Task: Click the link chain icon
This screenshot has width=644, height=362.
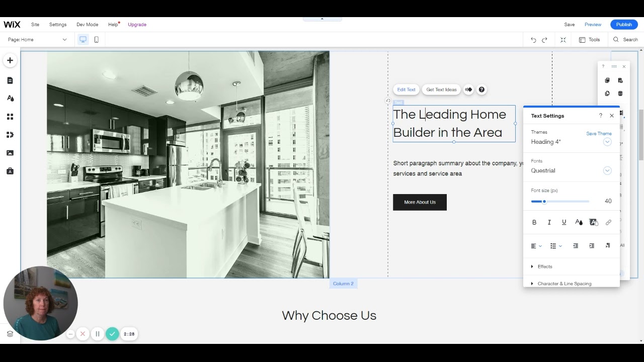Action: (x=608, y=222)
